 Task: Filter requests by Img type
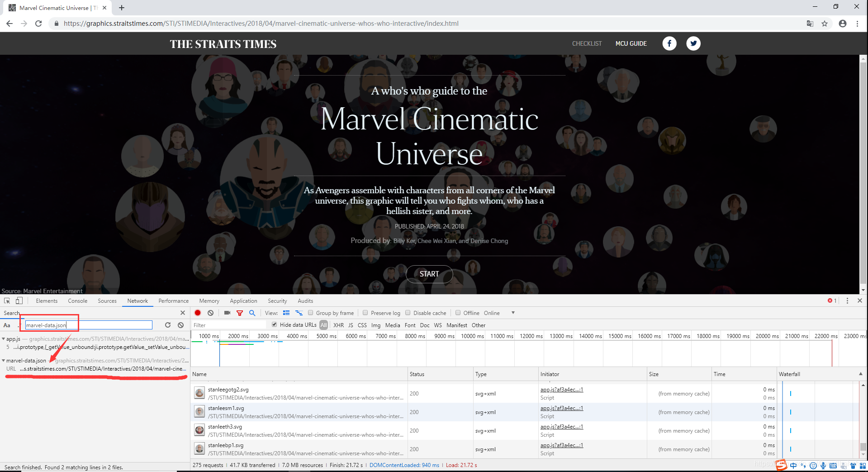click(376, 325)
